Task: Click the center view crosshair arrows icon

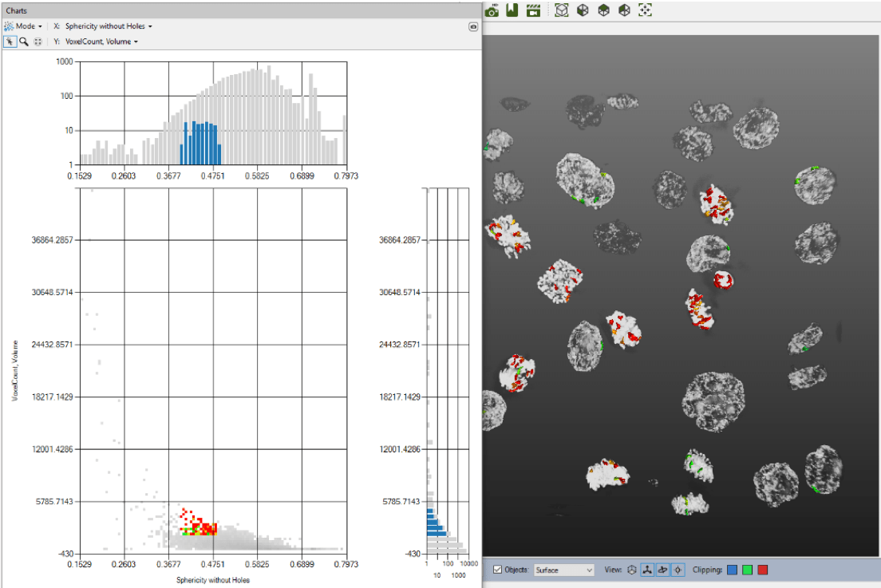Action: [x=645, y=10]
